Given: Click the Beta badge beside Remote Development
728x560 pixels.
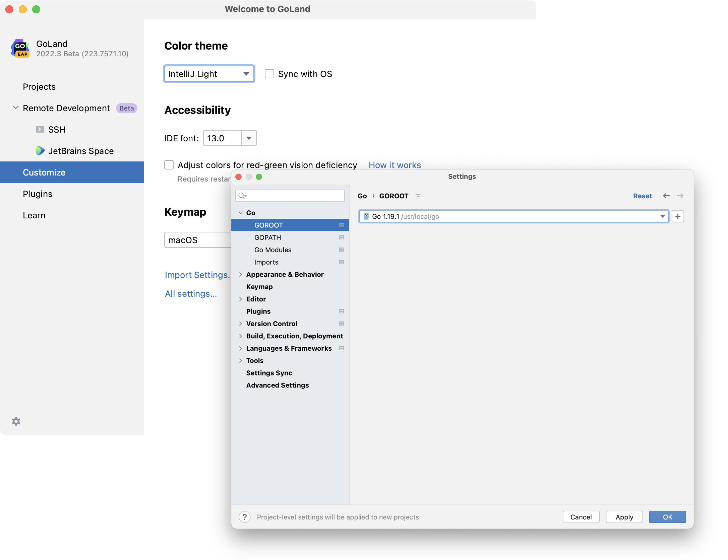Looking at the screenshot, I should [126, 108].
